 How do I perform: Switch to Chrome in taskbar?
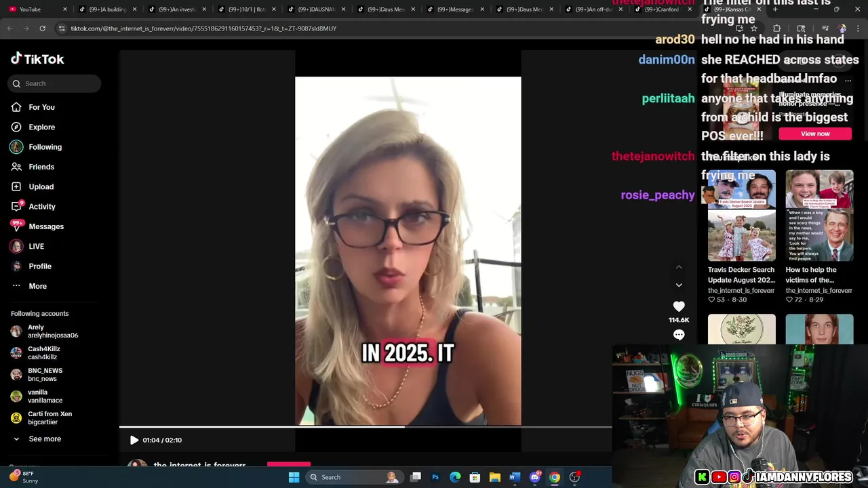tap(555, 477)
